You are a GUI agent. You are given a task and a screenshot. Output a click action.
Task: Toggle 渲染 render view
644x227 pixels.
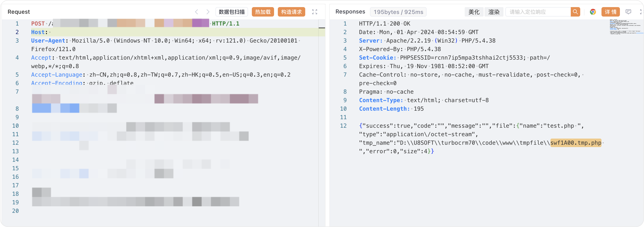pos(494,12)
